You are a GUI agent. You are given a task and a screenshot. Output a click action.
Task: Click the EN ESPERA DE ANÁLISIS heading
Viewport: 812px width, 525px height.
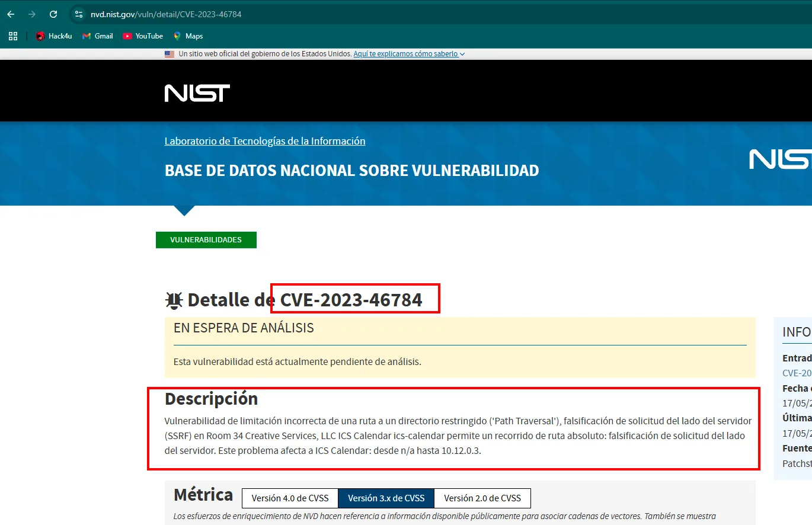coord(244,328)
